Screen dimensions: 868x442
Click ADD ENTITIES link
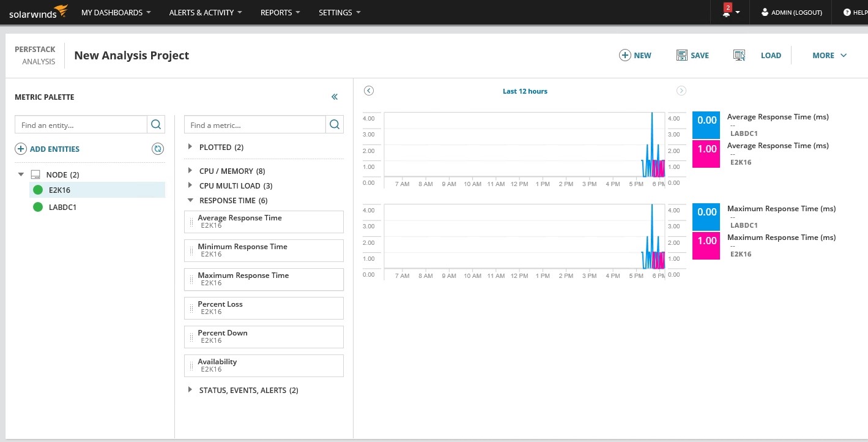pos(54,149)
